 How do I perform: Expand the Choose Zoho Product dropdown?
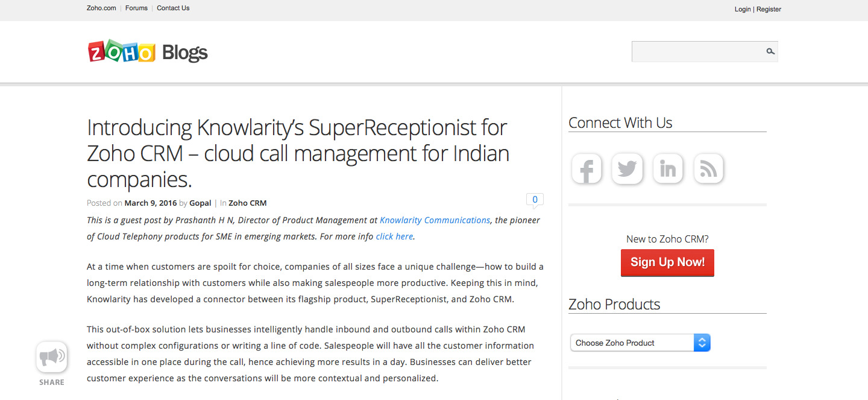640,343
